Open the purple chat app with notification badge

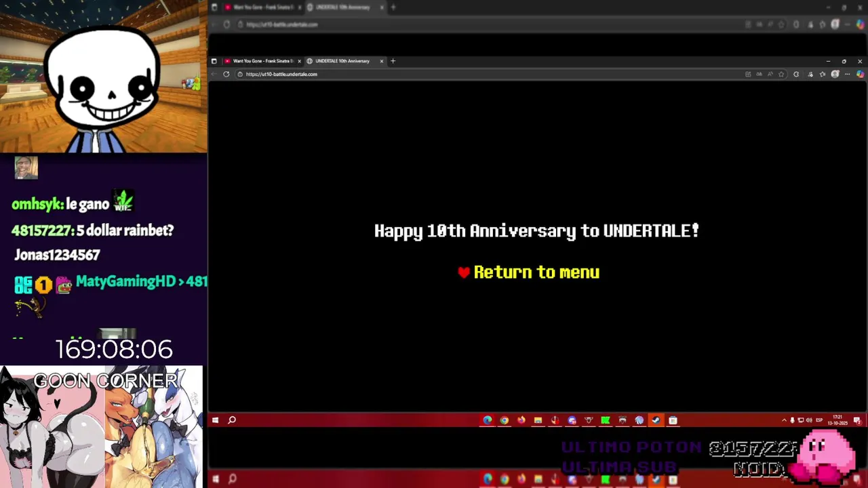[572, 420]
